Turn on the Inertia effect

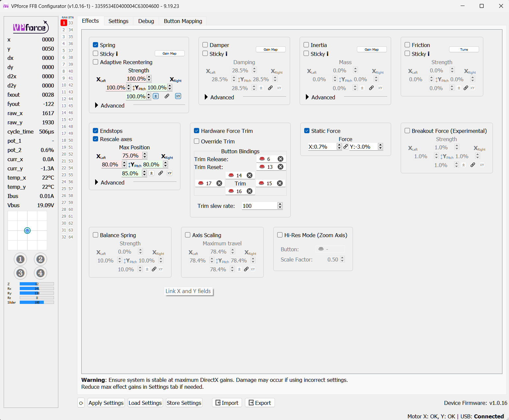pyautogui.click(x=306, y=45)
